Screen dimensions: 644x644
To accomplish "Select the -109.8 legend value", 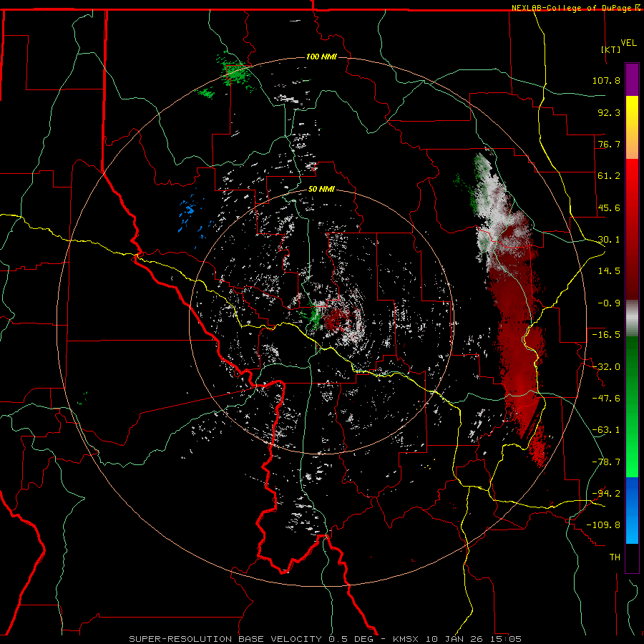I will click(603, 525).
